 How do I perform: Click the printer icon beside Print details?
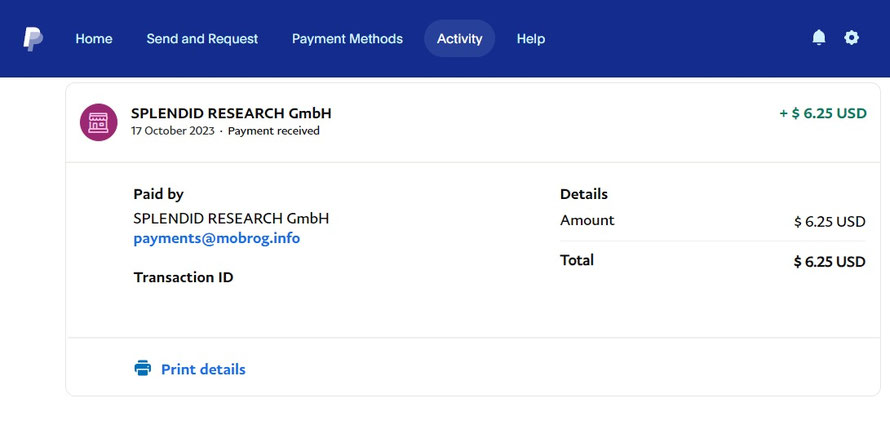pos(142,368)
